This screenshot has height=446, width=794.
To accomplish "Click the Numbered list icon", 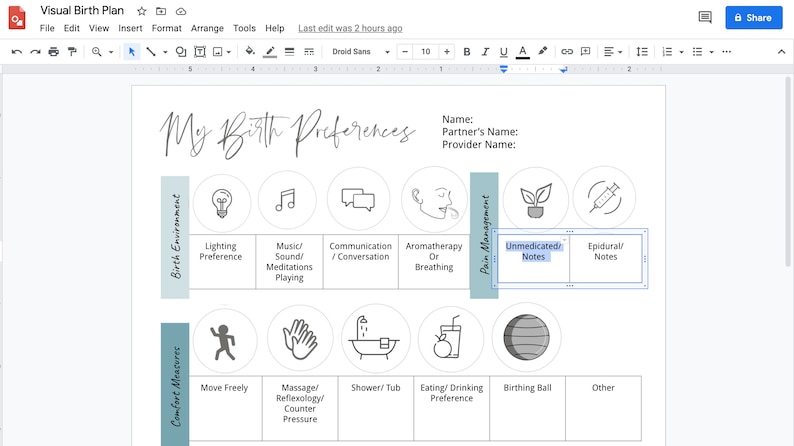I will 667,52.
